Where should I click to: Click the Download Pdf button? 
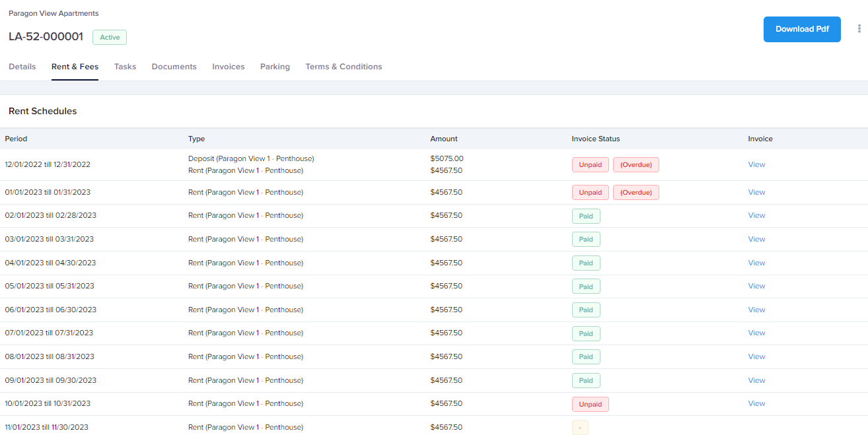[802, 29]
